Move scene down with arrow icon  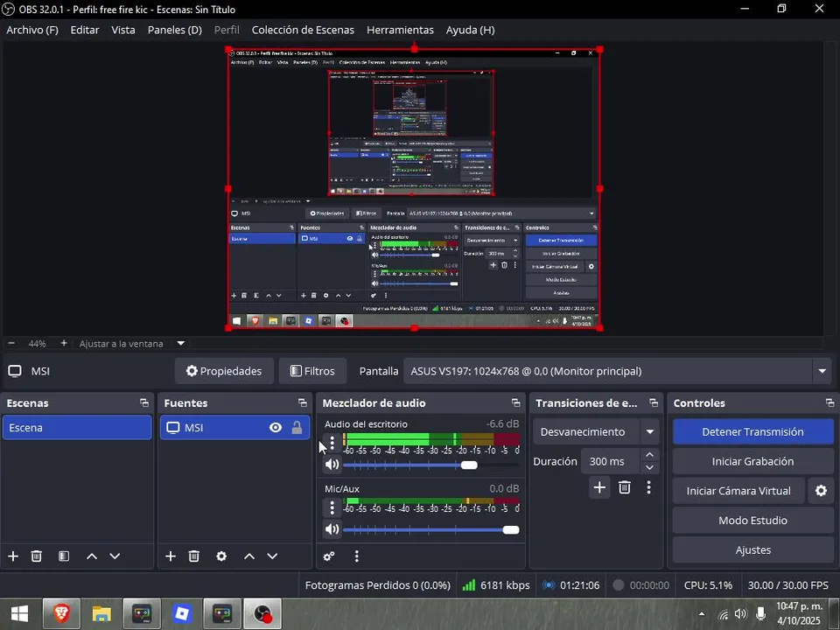pyautogui.click(x=115, y=556)
